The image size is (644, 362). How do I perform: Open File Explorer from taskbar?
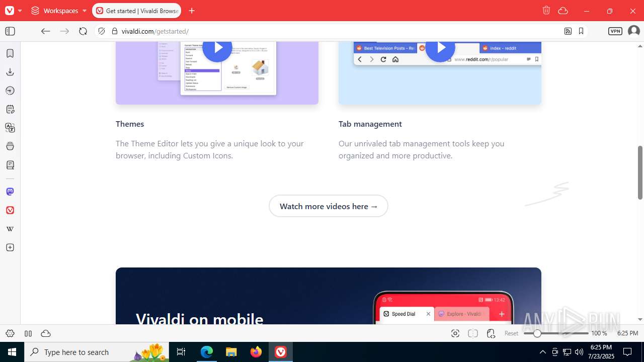point(231,352)
